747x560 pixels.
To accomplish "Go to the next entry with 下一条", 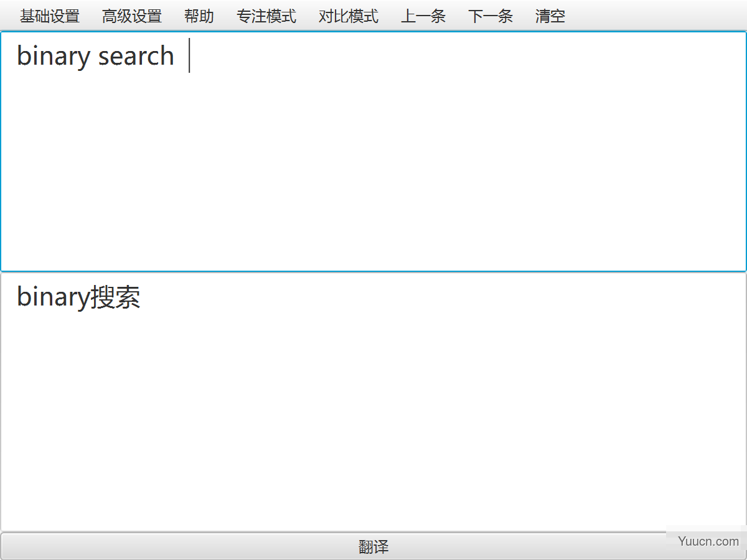I will [x=490, y=16].
